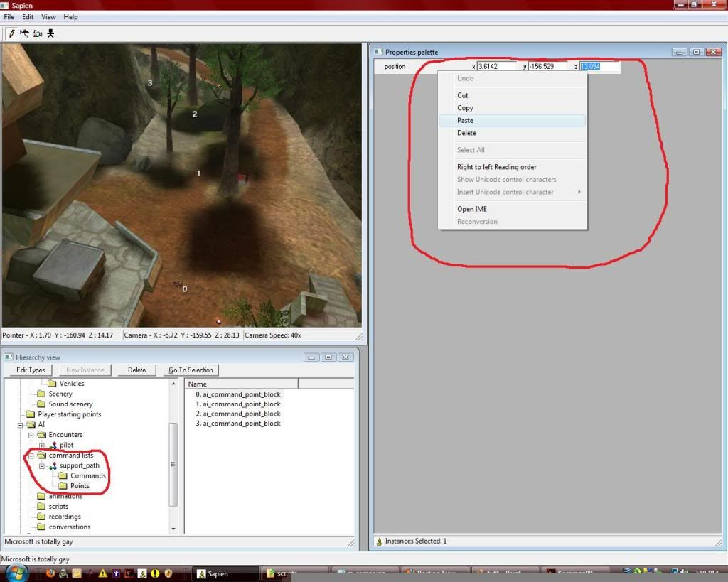Screen dimensions: 728x582
Task: Click the pilot encounter node icon
Action: click(x=53, y=445)
